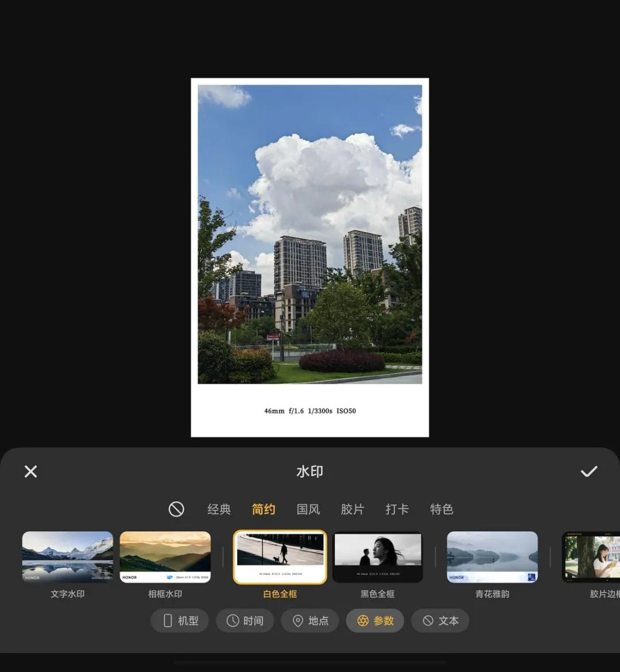Switch to the 国风 tab
The image size is (620, 672).
tap(308, 509)
